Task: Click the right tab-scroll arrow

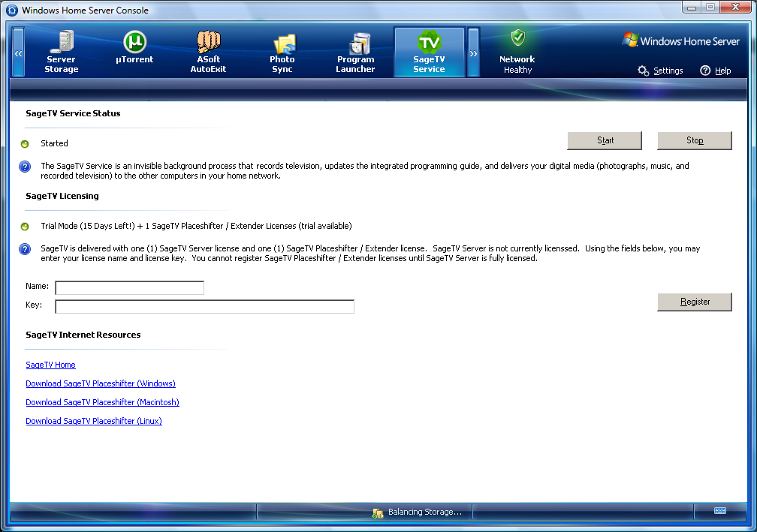Action: click(x=474, y=52)
